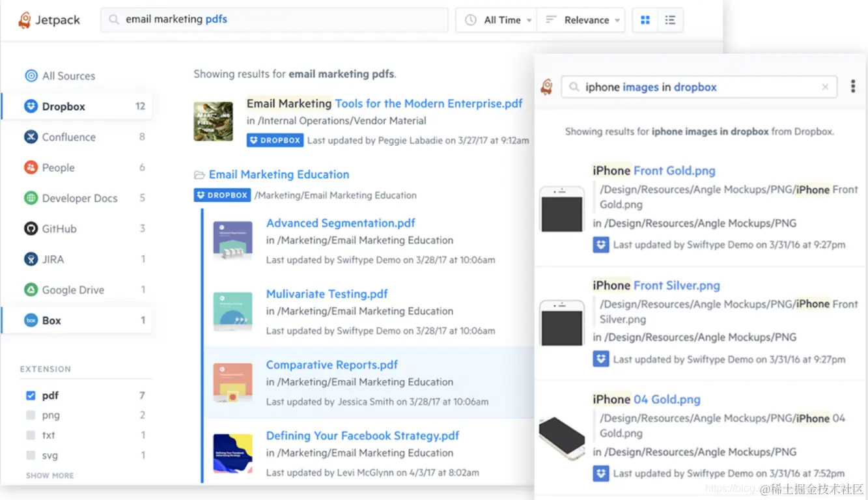Uncheck the pdf extension filter

(x=31, y=395)
